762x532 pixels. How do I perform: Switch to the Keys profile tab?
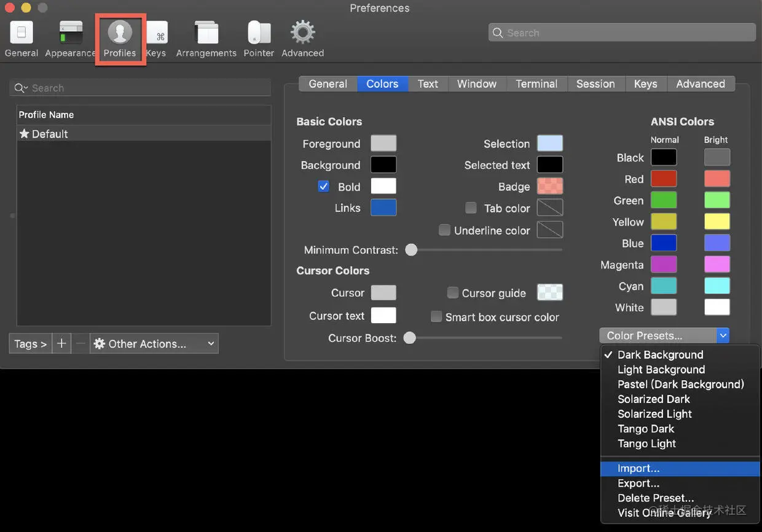click(x=645, y=84)
